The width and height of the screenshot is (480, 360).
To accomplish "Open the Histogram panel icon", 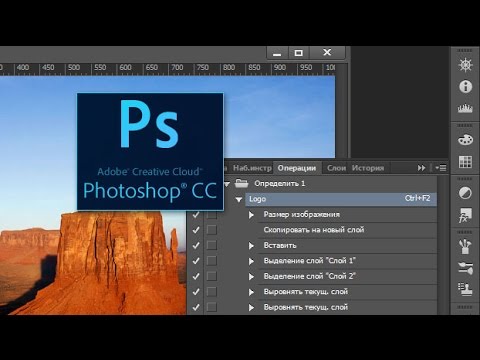I will point(465,109).
